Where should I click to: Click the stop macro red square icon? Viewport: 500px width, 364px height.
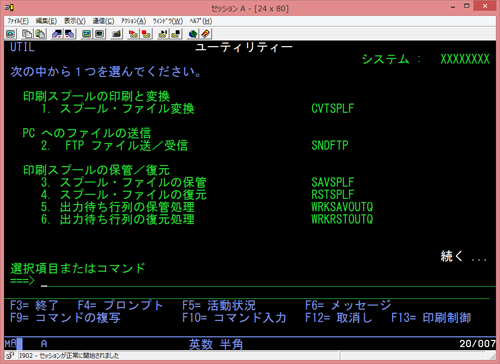pos(146,34)
